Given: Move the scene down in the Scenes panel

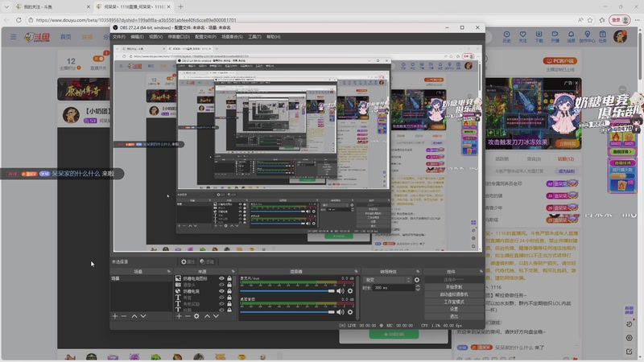Looking at the screenshot, I should (x=143, y=316).
